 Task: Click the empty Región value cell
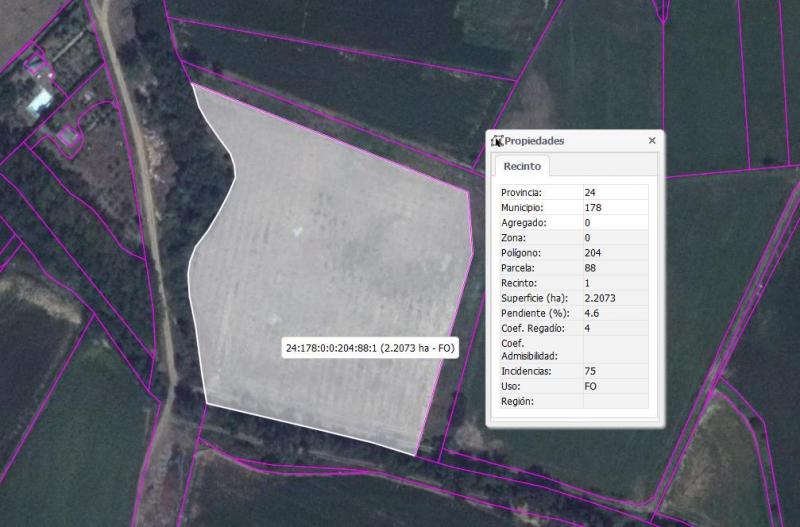point(614,401)
